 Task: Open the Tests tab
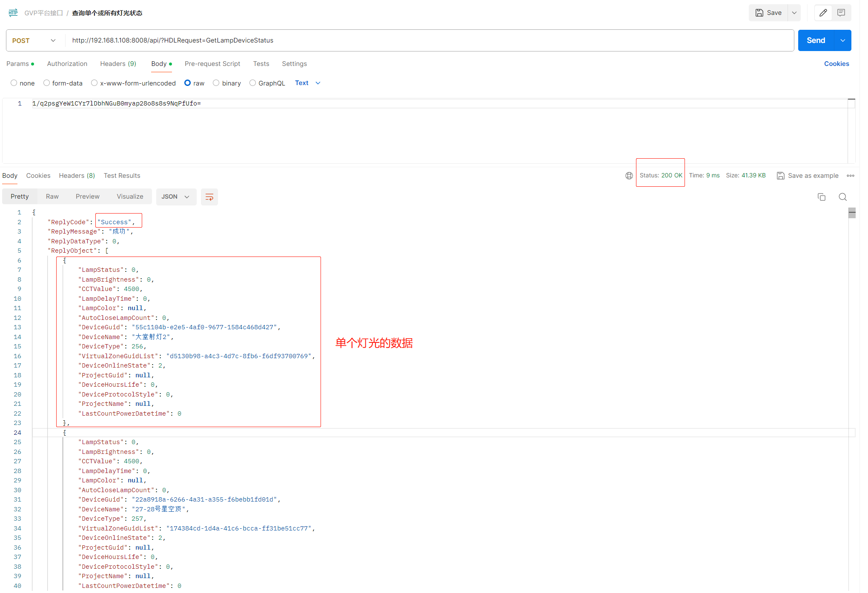click(x=261, y=64)
